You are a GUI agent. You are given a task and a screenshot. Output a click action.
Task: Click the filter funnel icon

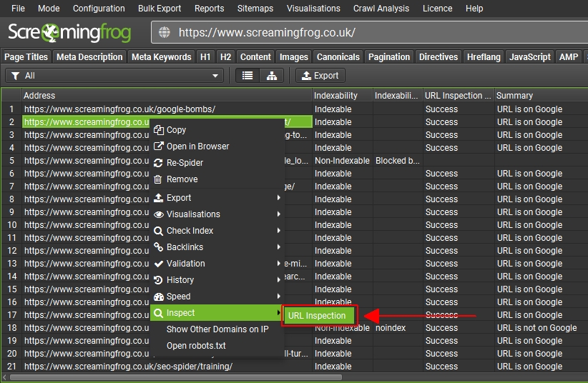[x=15, y=76]
